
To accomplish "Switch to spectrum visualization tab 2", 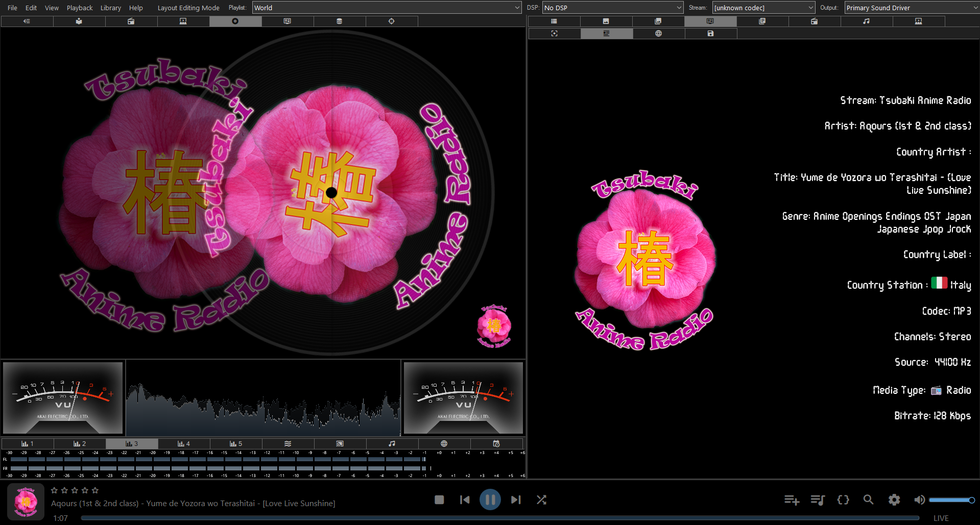I will pyautogui.click(x=80, y=444).
